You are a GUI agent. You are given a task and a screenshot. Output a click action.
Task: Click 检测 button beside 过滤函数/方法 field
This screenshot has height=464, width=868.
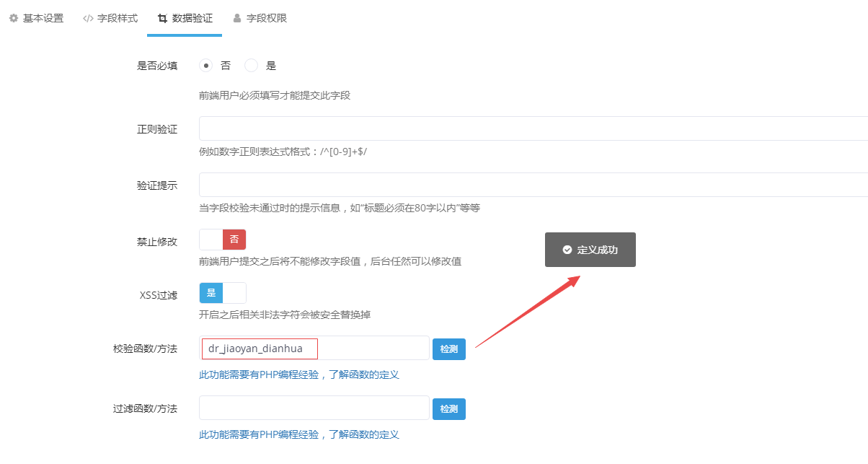(448, 408)
